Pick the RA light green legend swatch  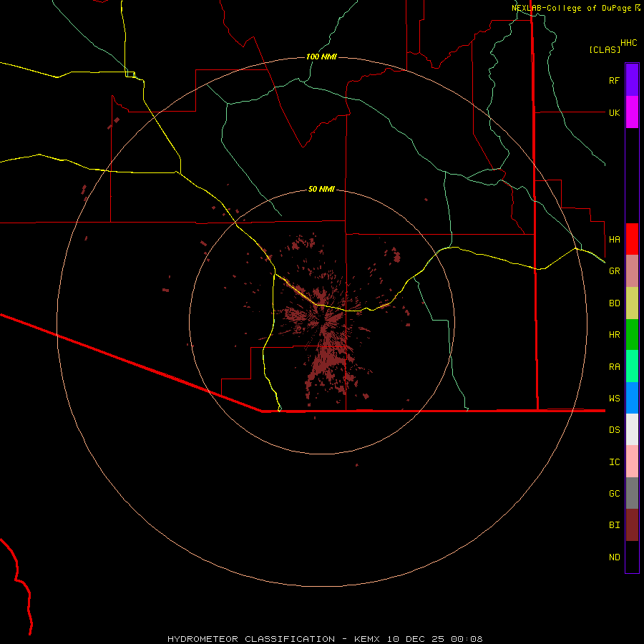click(632, 366)
